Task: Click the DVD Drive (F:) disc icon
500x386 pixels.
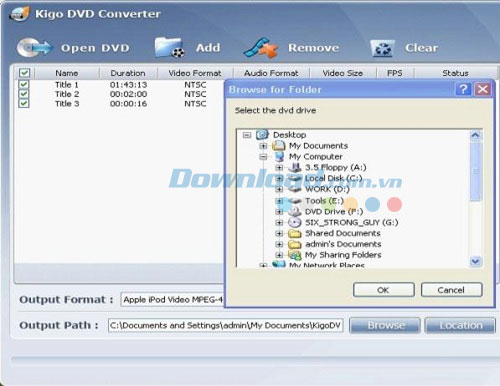Action: click(x=295, y=211)
